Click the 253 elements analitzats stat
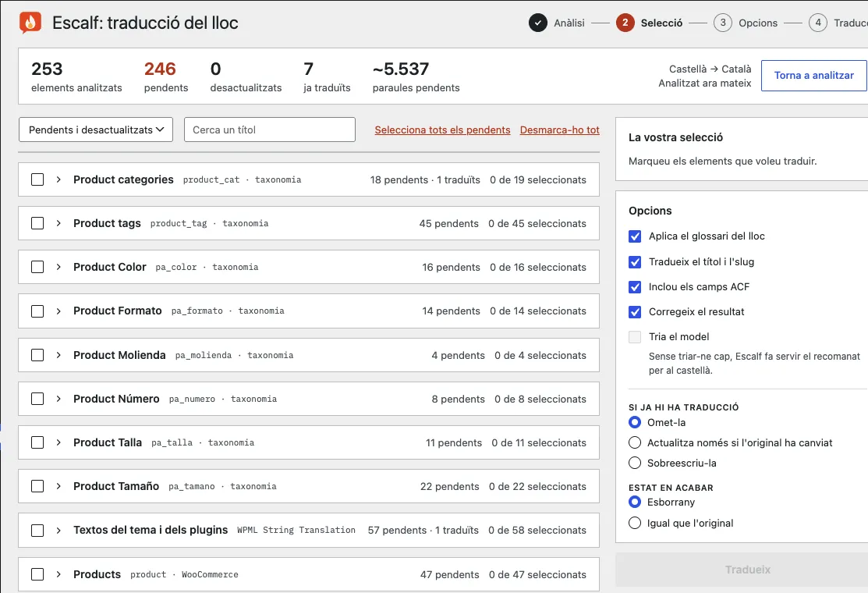 76,76
